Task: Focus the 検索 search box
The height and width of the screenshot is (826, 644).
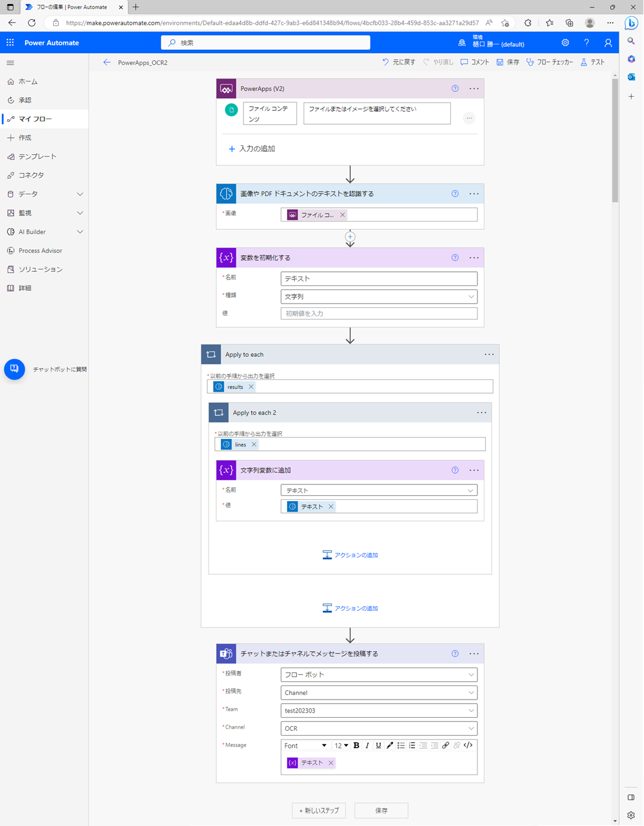Action: [266, 43]
